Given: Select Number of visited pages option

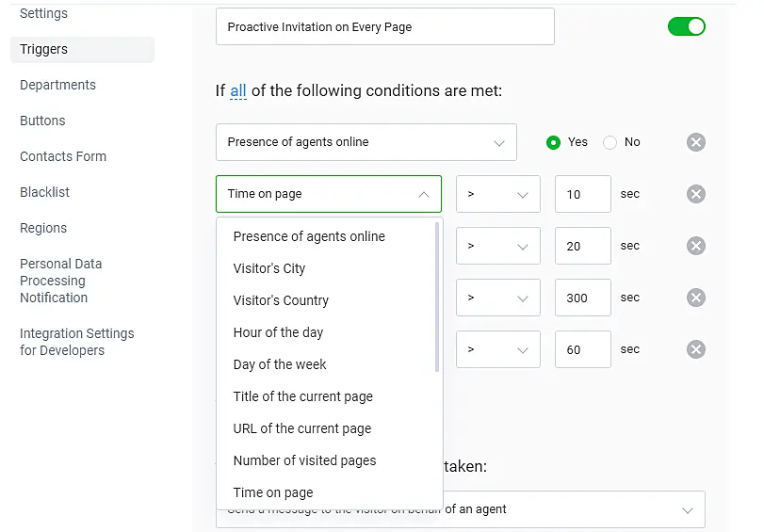Looking at the screenshot, I should pyautogui.click(x=304, y=460).
